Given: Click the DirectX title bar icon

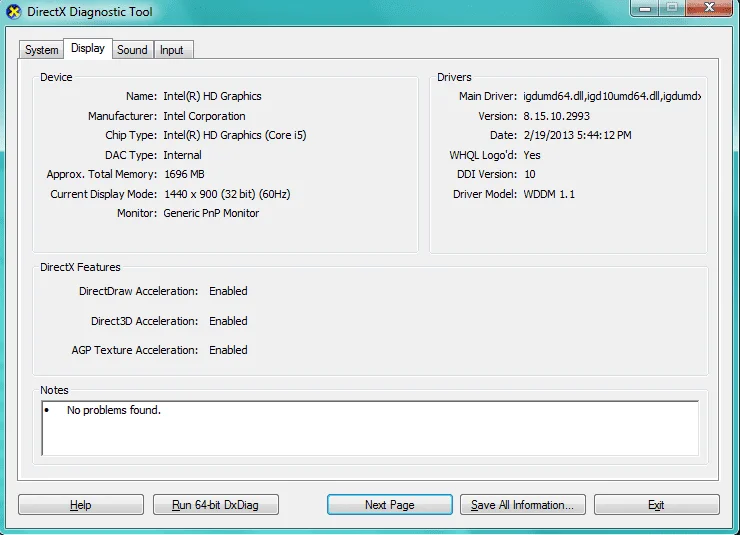Looking at the screenshot, I should click(14, 12).
